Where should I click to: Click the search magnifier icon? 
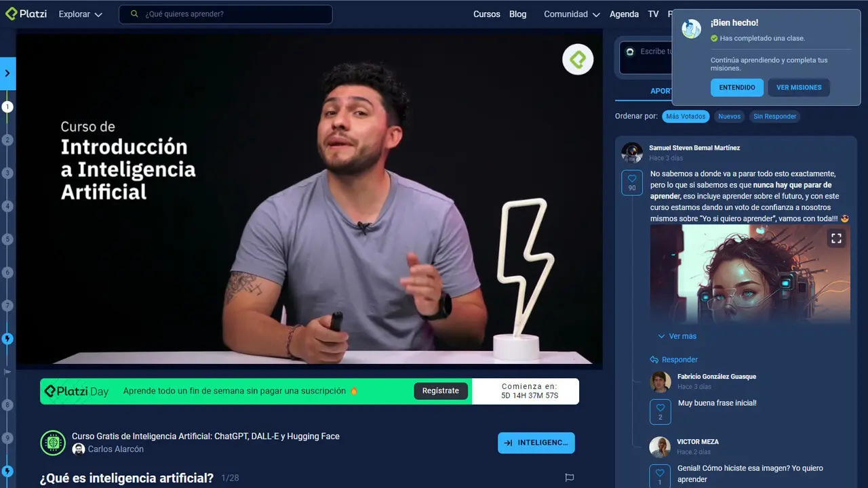[134, 14]
